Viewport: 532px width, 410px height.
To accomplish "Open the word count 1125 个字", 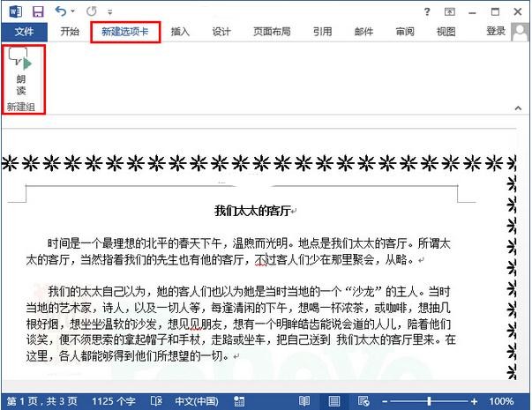I will [x=114, y=401].
